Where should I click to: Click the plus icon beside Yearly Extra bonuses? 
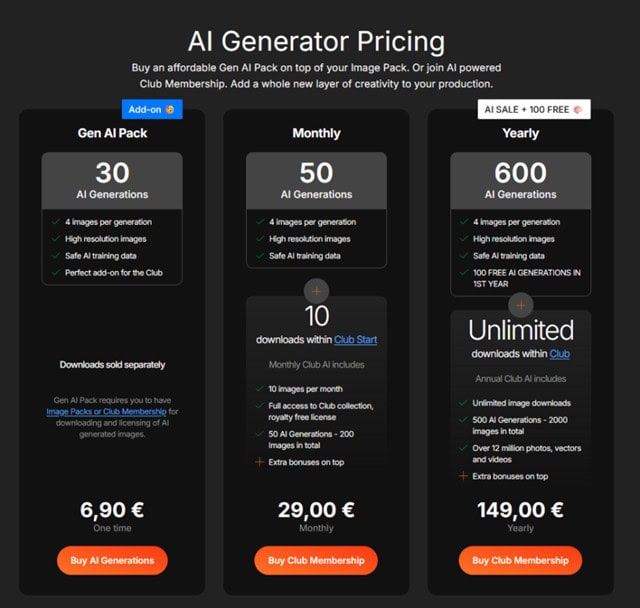click(x=463, y=476)
